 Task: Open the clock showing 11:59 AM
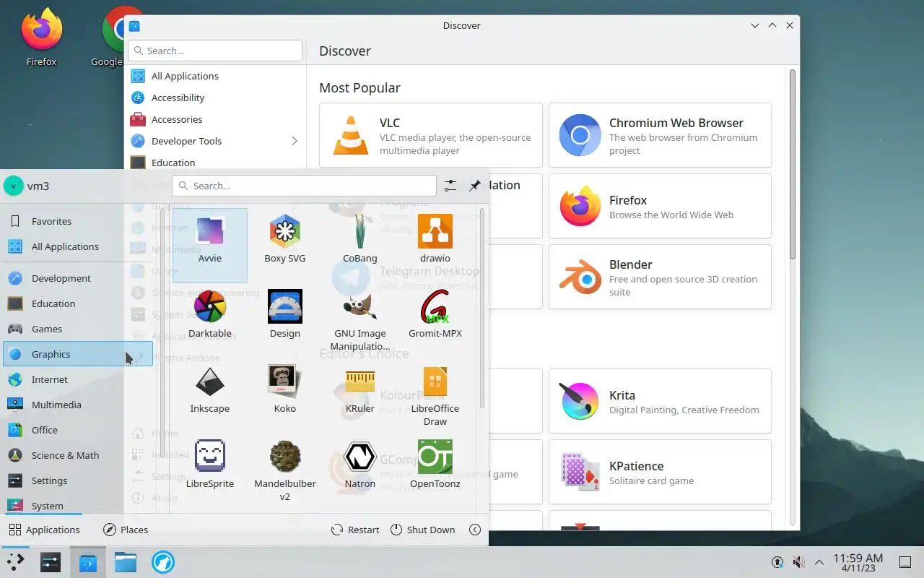pyautogui.click(x=858, y=562)
